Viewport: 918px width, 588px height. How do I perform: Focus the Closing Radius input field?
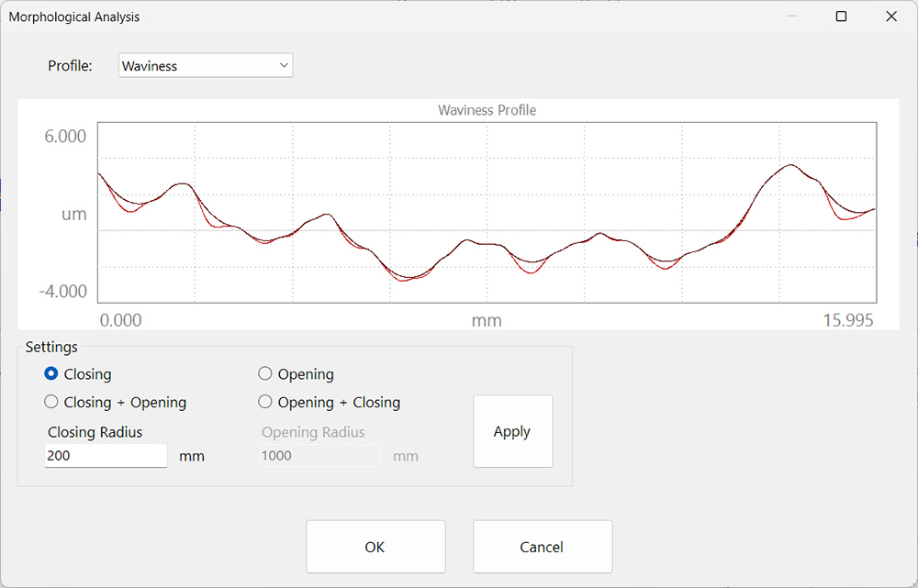[106, 456]
